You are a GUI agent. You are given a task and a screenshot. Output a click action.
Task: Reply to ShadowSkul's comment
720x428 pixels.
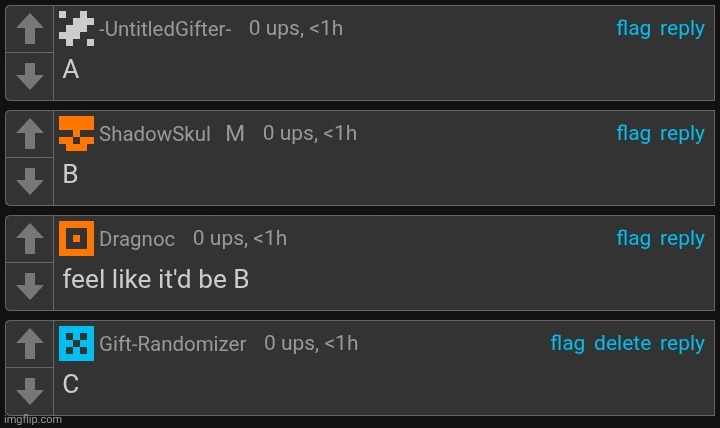[x=682, y=134]
